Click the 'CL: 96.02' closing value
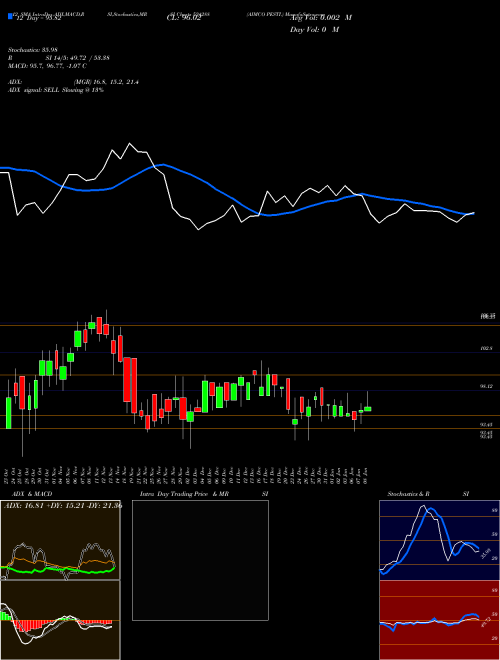The height and width of the screenshot is (660, 500). click(184, 18)
